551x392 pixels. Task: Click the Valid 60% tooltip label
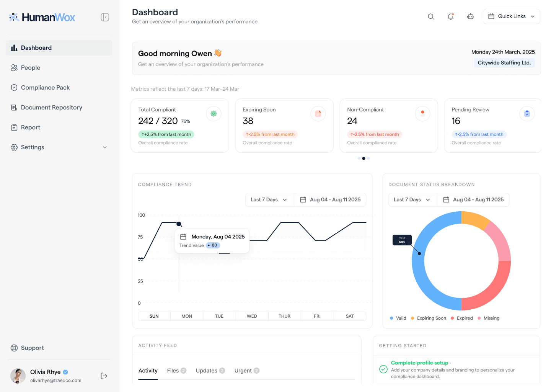(x=402, y=240)
